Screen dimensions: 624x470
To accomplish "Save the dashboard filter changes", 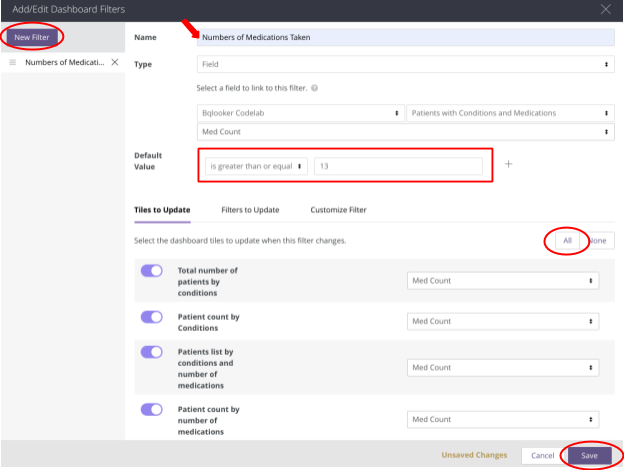I will (x=590, y=455).
